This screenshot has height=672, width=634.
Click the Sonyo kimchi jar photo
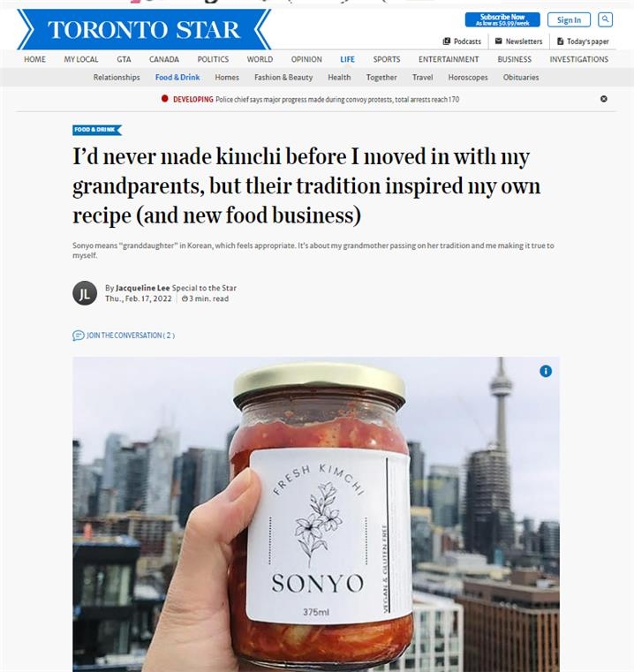(316, 514)
